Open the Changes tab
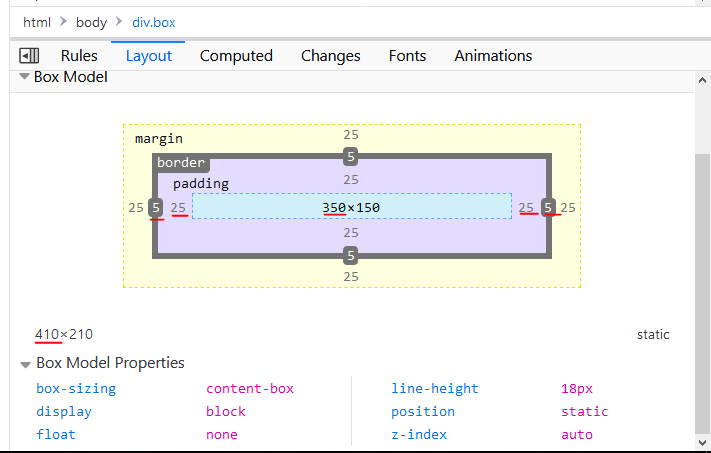 tap(331, 56)
